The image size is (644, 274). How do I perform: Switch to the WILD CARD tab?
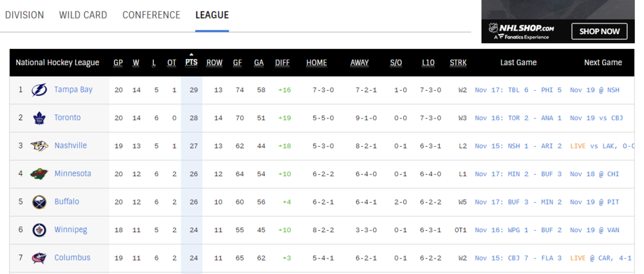(x=83, y=15)
